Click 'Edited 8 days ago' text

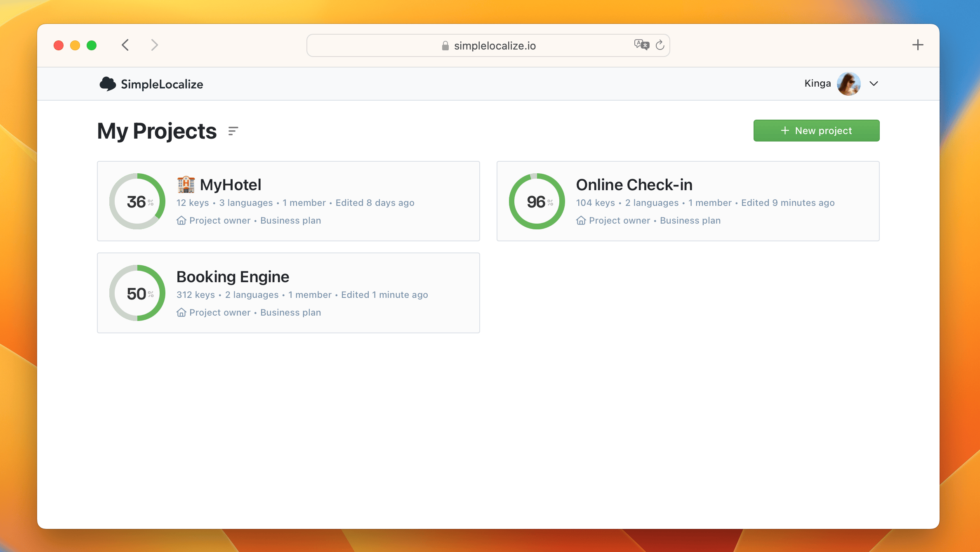(x=375, y=203)
